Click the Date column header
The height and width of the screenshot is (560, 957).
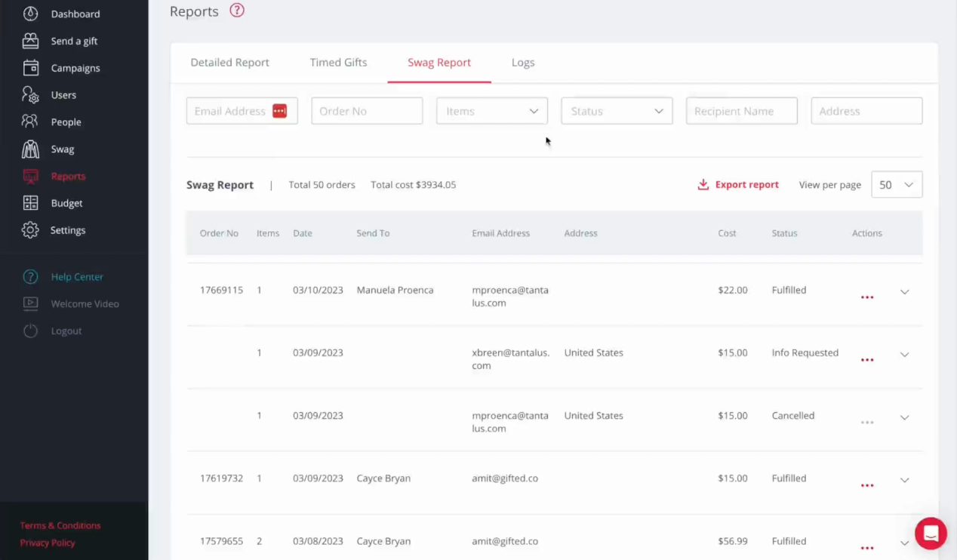(x=303, y=233)
